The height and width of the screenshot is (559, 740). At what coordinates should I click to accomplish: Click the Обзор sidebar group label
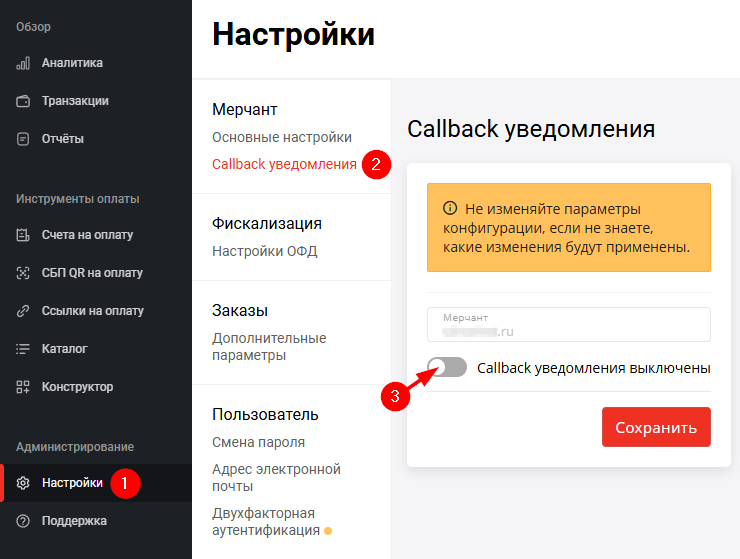tap(34, 27)
